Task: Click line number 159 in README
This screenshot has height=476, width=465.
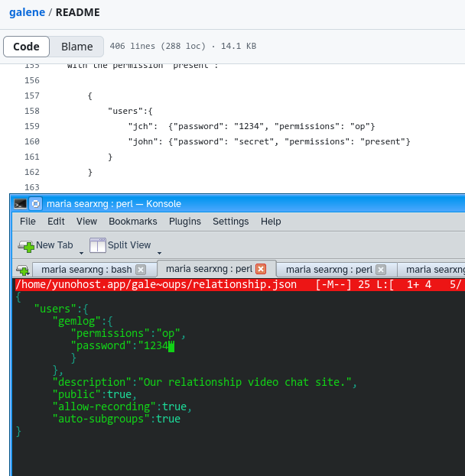Action: 32,126
